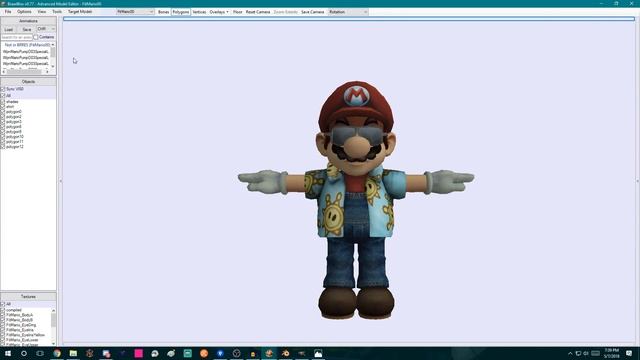
Task: Open the File menu
Action: point(8,12)
